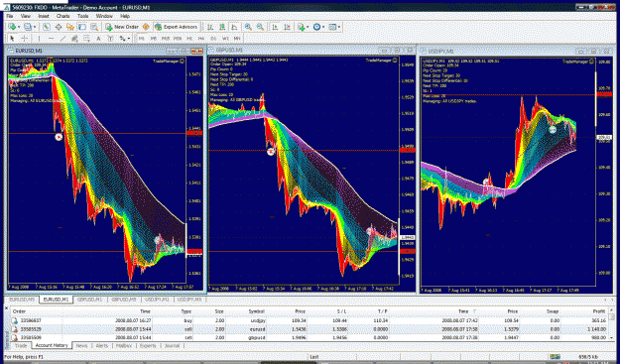The width and height of the screenshot is (620, 364).
Task: Select the Trendline drawing tool
Action: coord(62,39)
